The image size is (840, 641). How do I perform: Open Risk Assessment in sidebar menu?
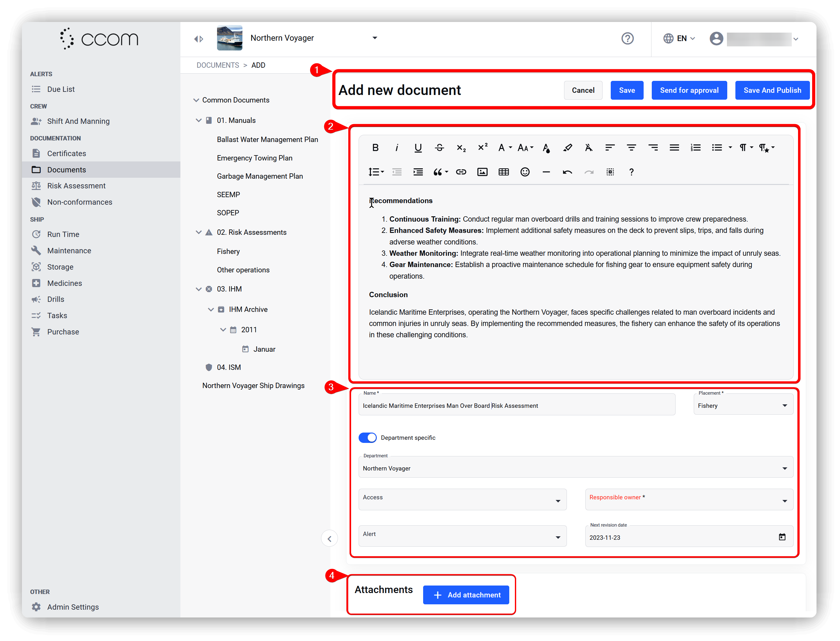[76, 186]
